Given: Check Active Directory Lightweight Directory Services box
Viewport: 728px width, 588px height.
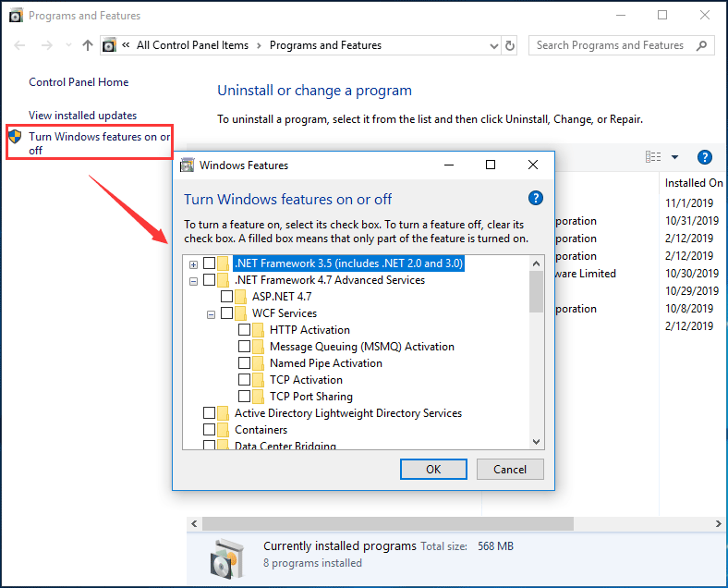Looking at the screenshot, I should click(210, 413).
